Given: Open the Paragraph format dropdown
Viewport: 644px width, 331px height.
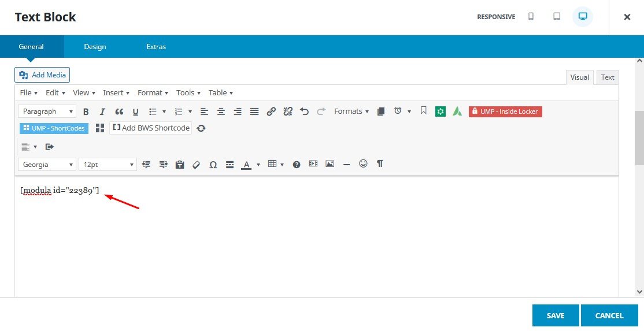Looking at the screenshot, I should click(47, 111).
